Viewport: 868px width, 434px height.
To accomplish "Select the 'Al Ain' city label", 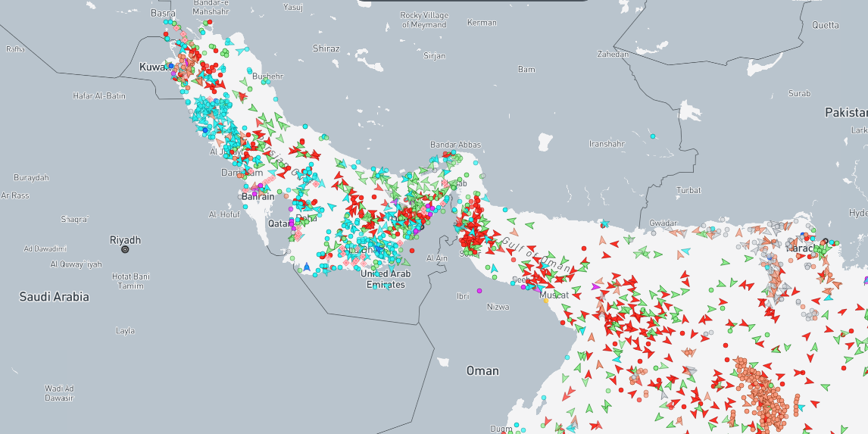I will pos(437,258).
